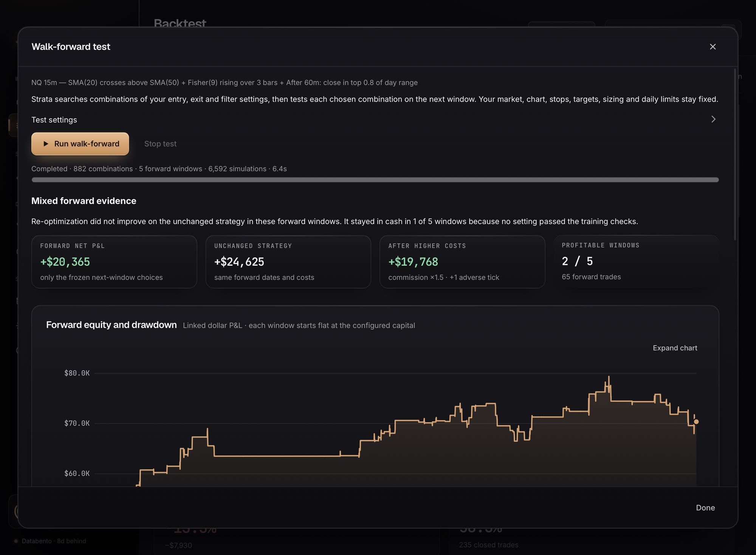756x555 pixels.
Task: Select the Unchanged Strategy card
Action: pos(288,262)
